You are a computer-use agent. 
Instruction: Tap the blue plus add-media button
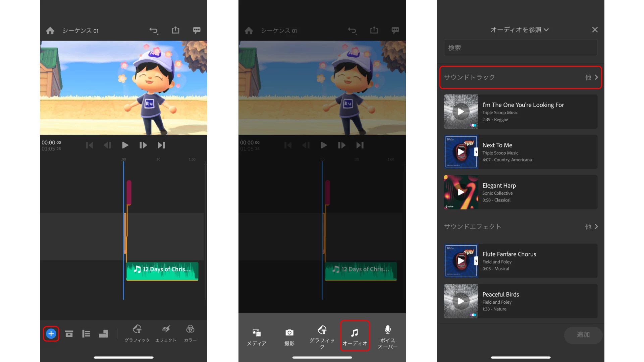(51, 334)
